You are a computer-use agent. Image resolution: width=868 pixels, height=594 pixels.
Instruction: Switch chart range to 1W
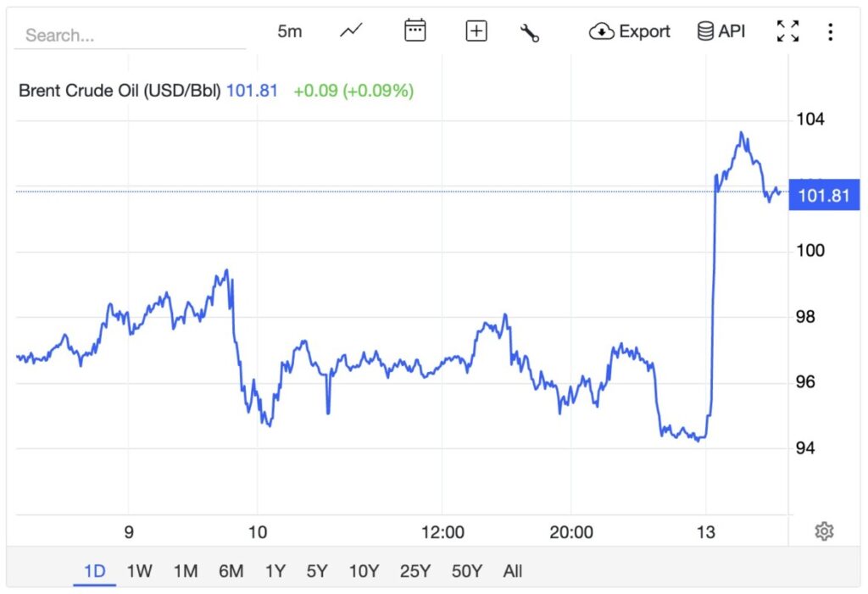click(140, 572)
